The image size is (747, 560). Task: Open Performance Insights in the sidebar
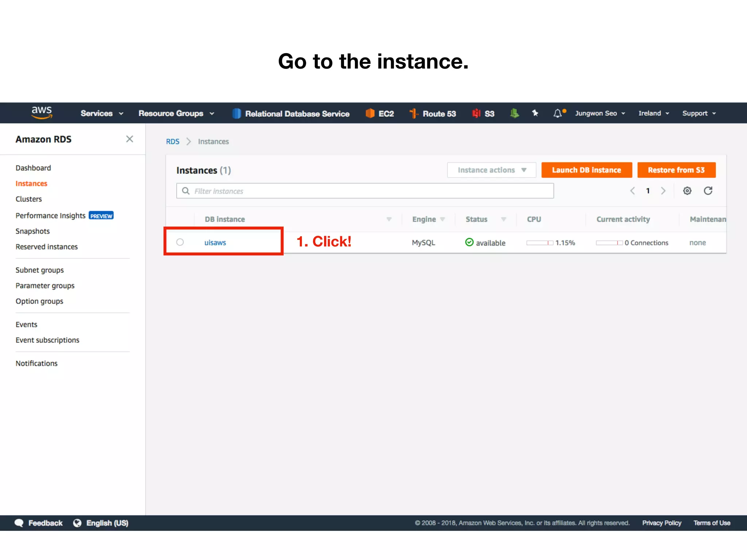pyautogui.click(x=50, y=215)
